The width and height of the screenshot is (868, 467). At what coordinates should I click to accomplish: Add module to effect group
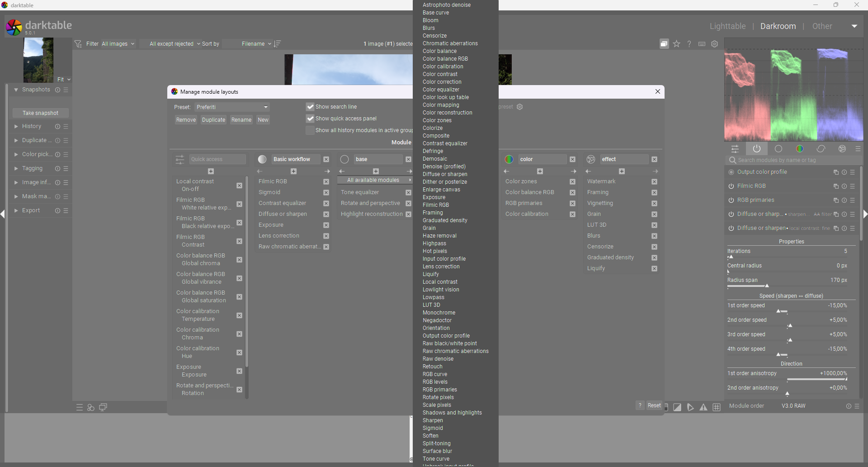[x=622, y=172]
